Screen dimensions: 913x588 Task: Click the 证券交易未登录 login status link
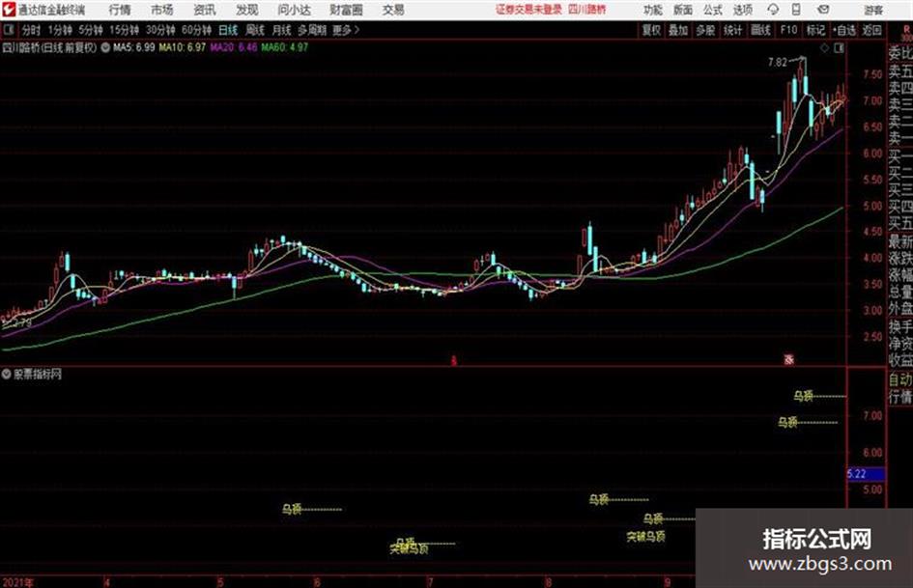tap(528, 10)
